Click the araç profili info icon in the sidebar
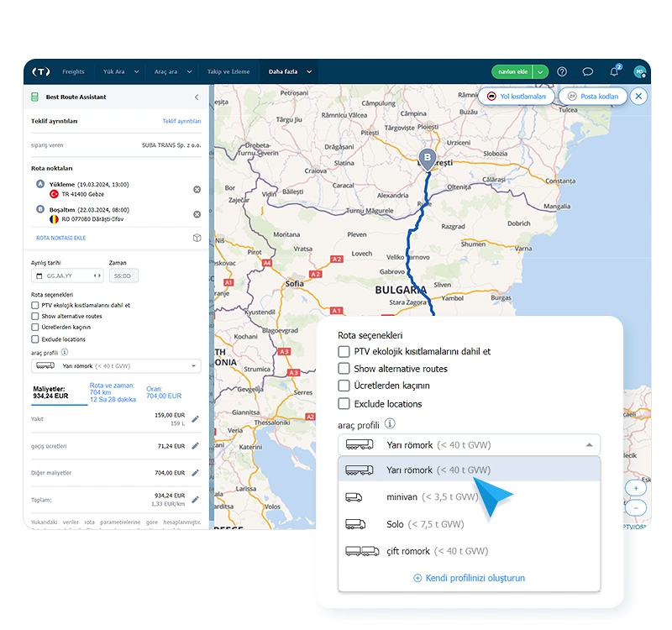 (65, 352)
